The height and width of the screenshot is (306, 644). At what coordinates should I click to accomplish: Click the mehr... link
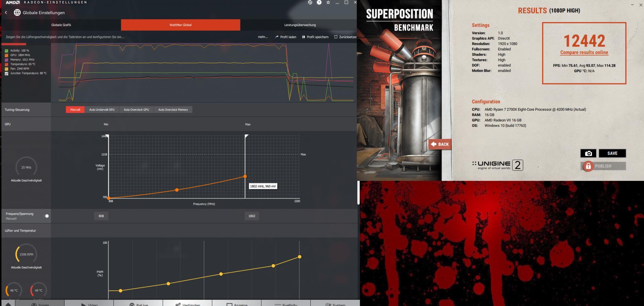[263, 37]
